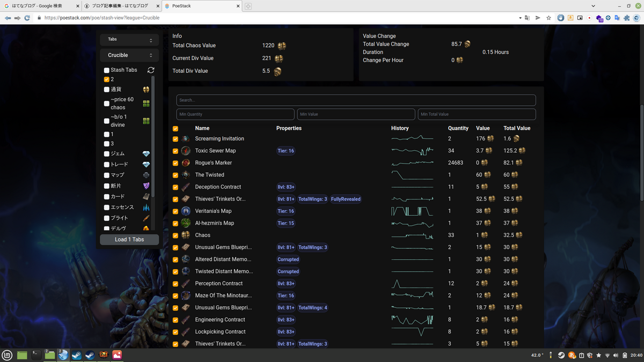Image resolution: width=644 pixels, height=362 pixels.
Task: Click the fragment icon beside 断片 tab
Action: click(x=146, y=186)
